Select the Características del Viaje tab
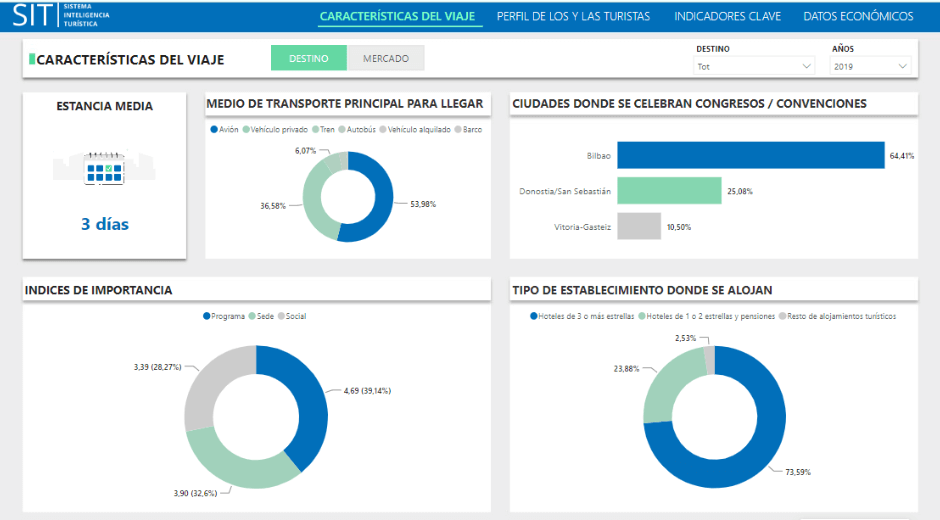940x520 pixels. click(400, 16)
